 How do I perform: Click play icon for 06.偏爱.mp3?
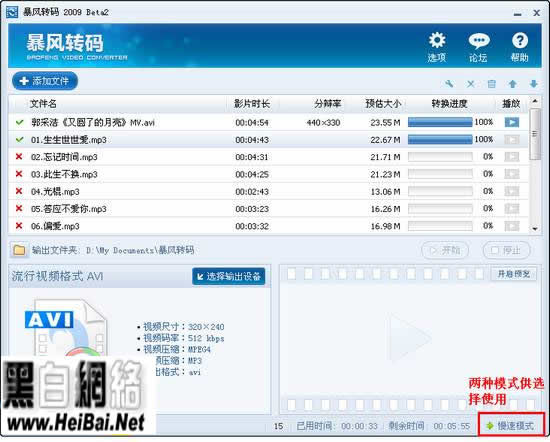pyautogui.click(x=512, y=226)
